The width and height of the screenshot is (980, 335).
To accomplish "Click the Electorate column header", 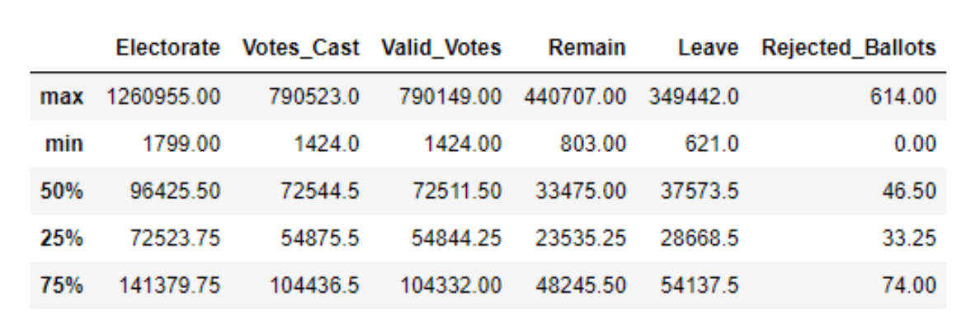I will (x=168, y=48).
